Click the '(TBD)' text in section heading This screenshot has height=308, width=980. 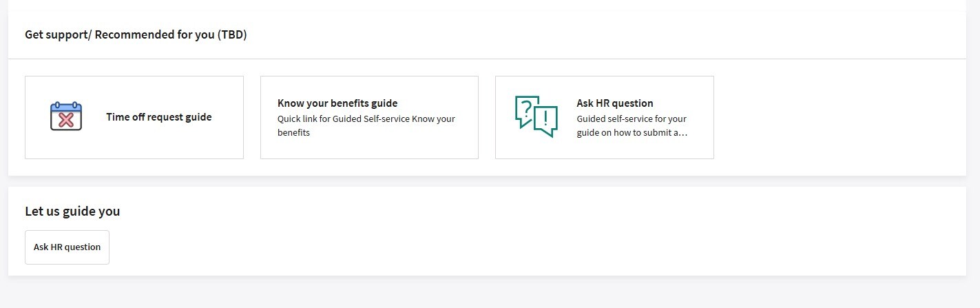(x=232, y=34)
